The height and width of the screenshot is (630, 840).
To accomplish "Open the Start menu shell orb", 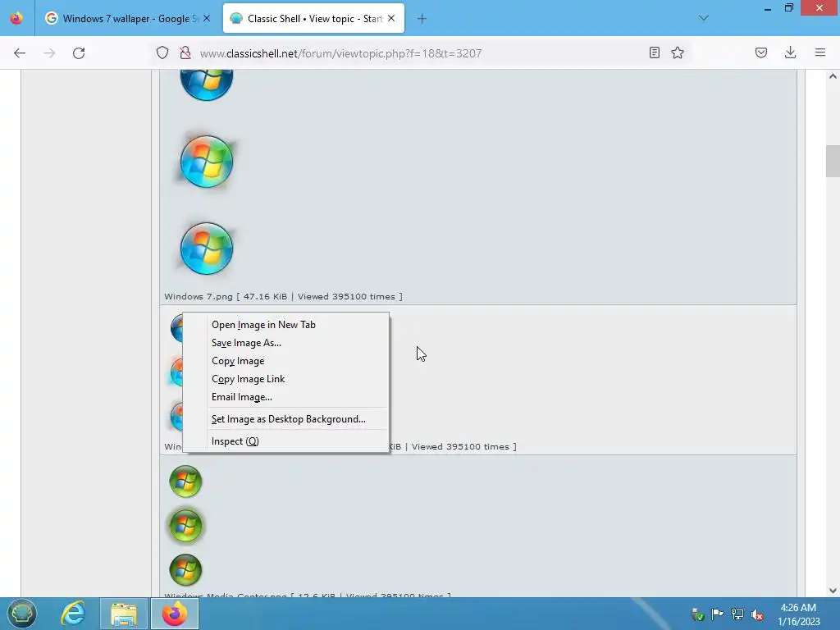I will [x=21, y=614].
